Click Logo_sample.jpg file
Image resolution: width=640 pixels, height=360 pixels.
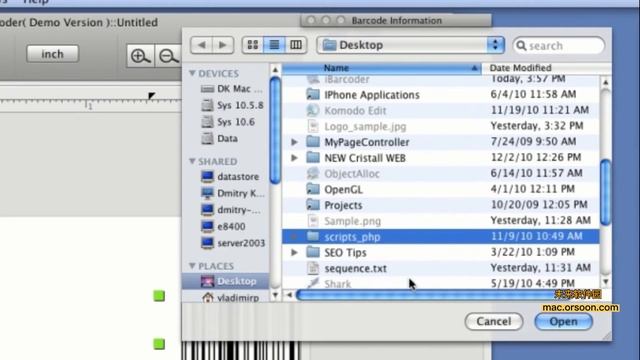click(440, 127)
